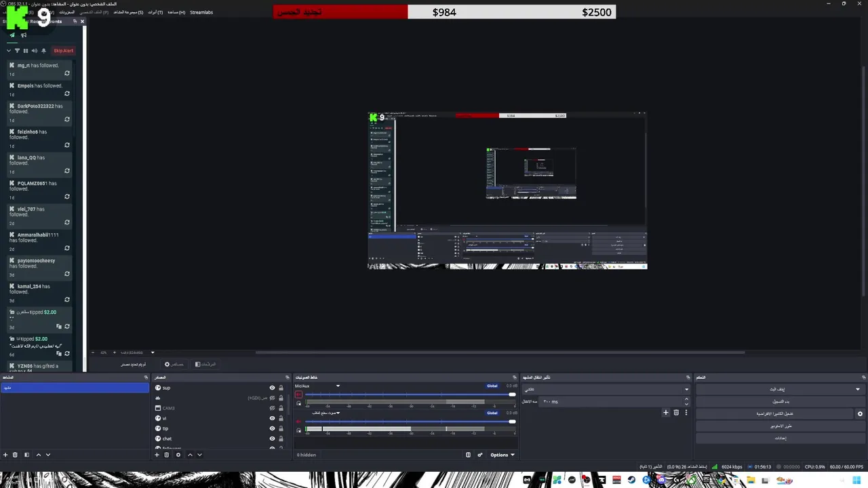Move source up arrow in Sources panel
The image size is (868, 488).
[x=190, y=455]
